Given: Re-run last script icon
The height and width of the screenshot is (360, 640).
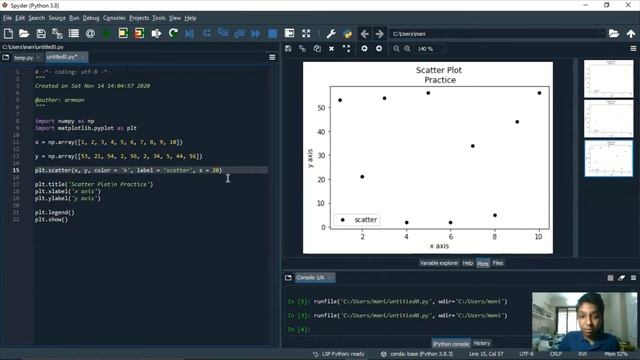Looking at the screenshot, I should pos(173,33).
